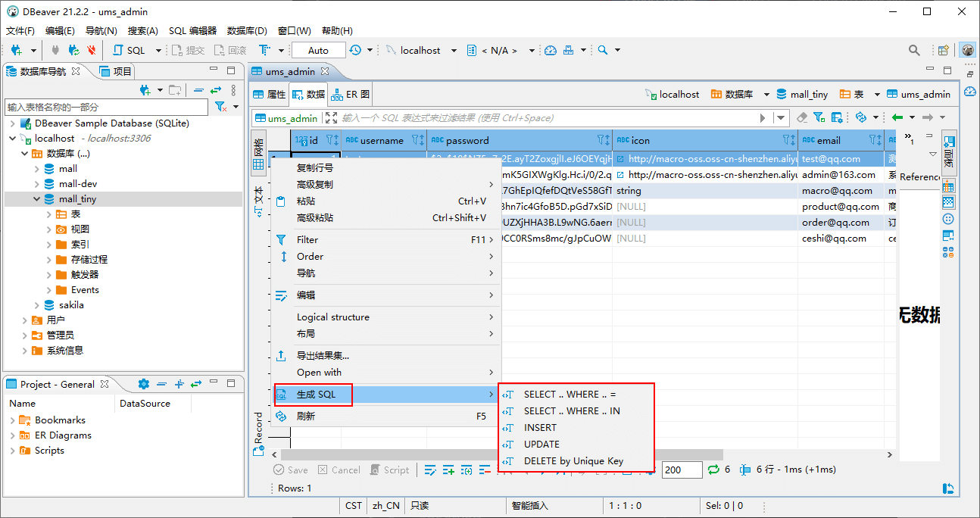Expand the 表 folder under mall_tiny
The image size is (980, 518).
(49, 214)
